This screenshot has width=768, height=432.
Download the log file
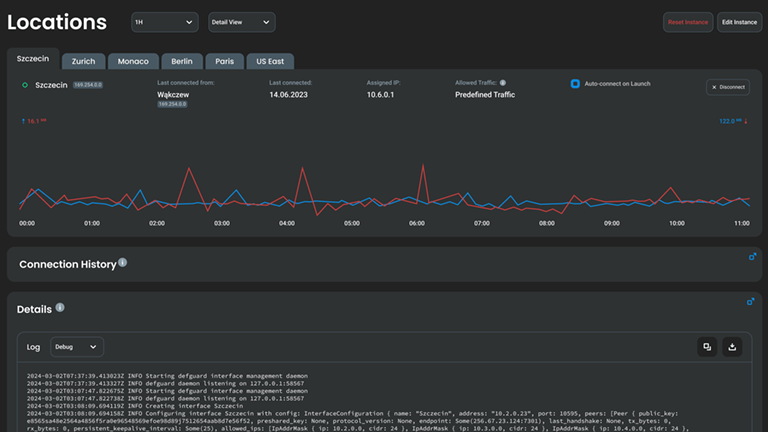(x=732, y=347)
